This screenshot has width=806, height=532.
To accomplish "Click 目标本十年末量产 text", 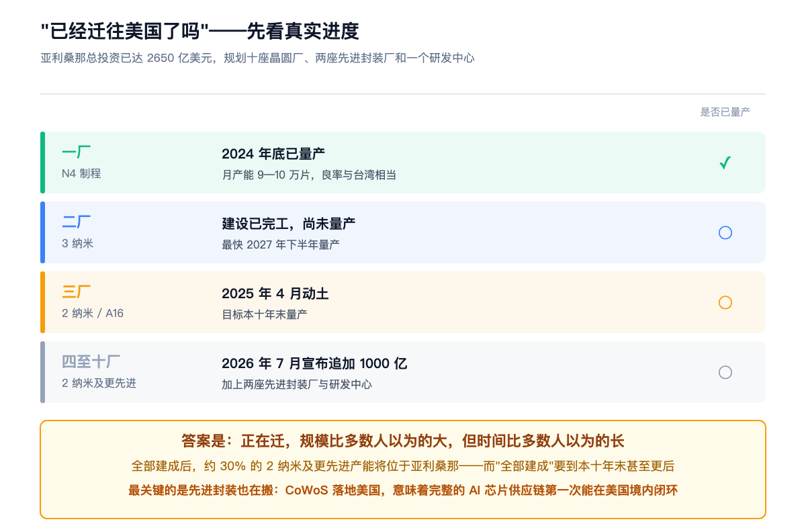I will click(x=265, y=314).
